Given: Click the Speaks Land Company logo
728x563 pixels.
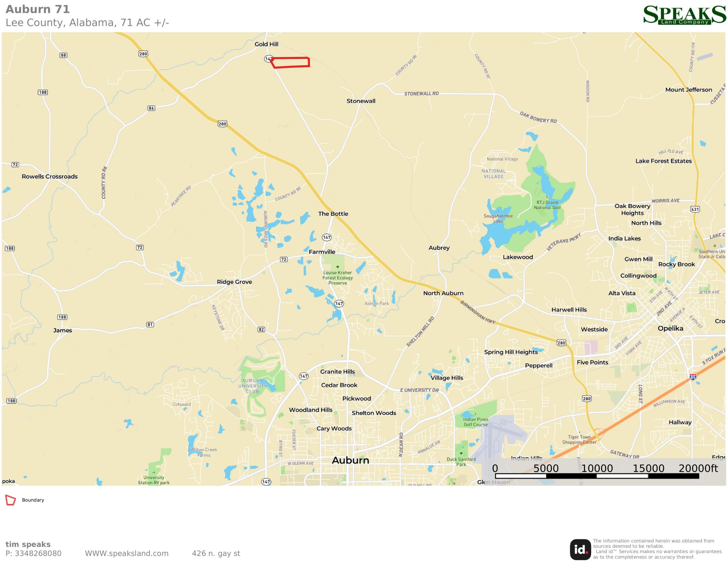Looking at the screenshot, I should point(684,15).
